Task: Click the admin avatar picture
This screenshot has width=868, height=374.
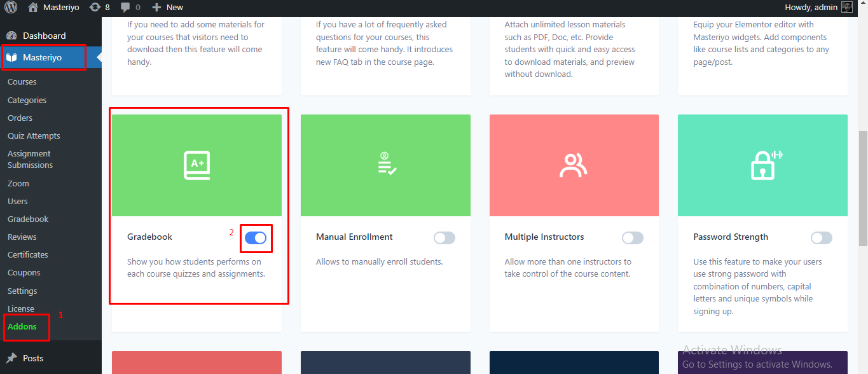Action: (847, 7)
